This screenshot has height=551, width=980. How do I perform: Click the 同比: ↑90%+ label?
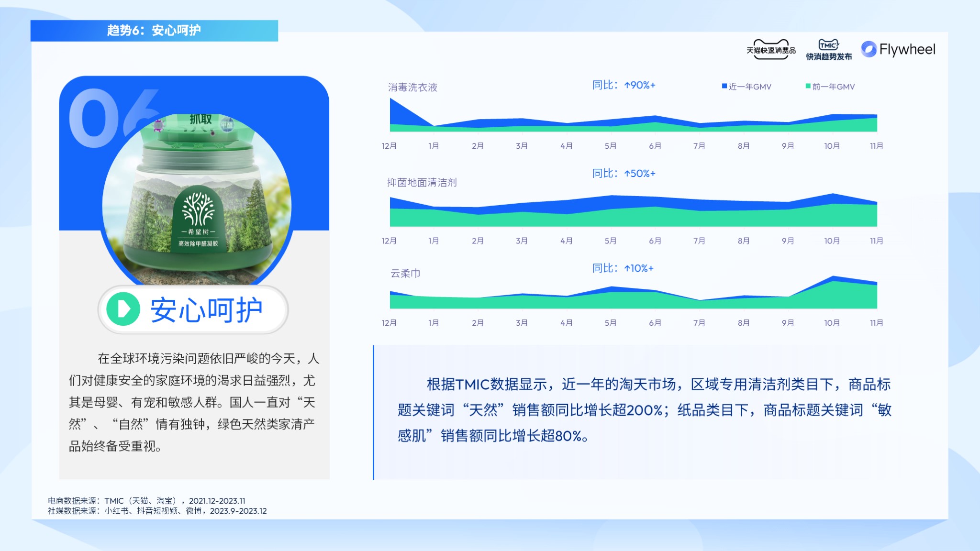tap(624, 85)
